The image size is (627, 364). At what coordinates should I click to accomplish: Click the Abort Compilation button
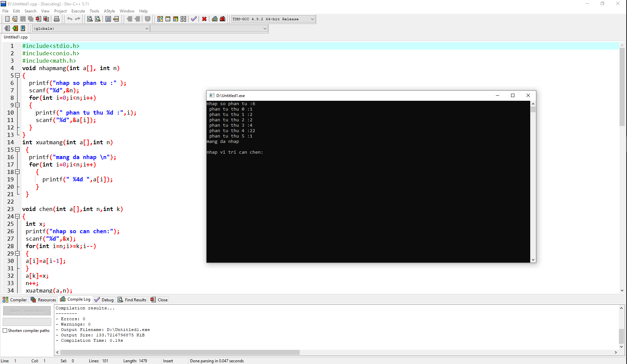[x=27, y=311]
